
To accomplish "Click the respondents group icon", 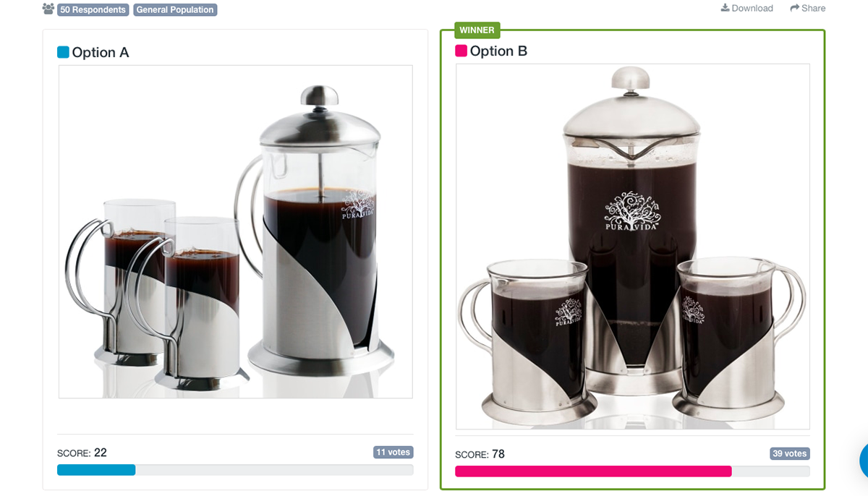I will [x=48, y=9].
